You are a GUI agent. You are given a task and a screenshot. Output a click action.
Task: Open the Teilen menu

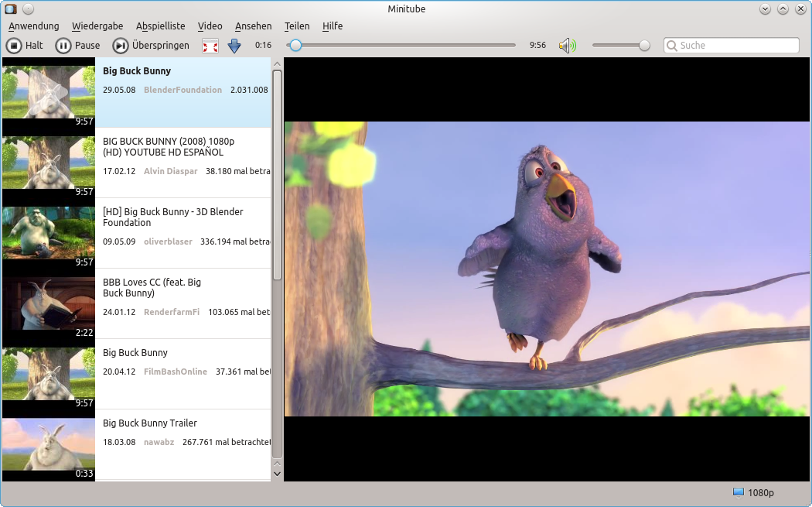[297, 26]
